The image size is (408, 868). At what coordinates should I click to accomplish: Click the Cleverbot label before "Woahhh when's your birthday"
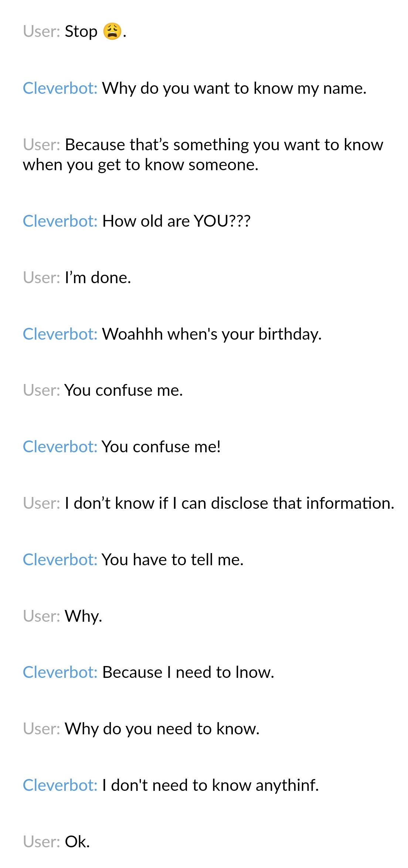coord(60,334)
